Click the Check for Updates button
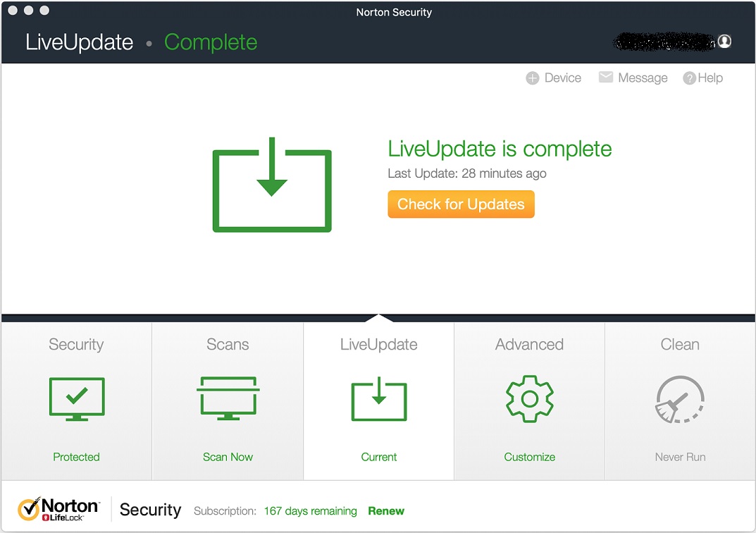Screen dimensions: 756x533 461,204
